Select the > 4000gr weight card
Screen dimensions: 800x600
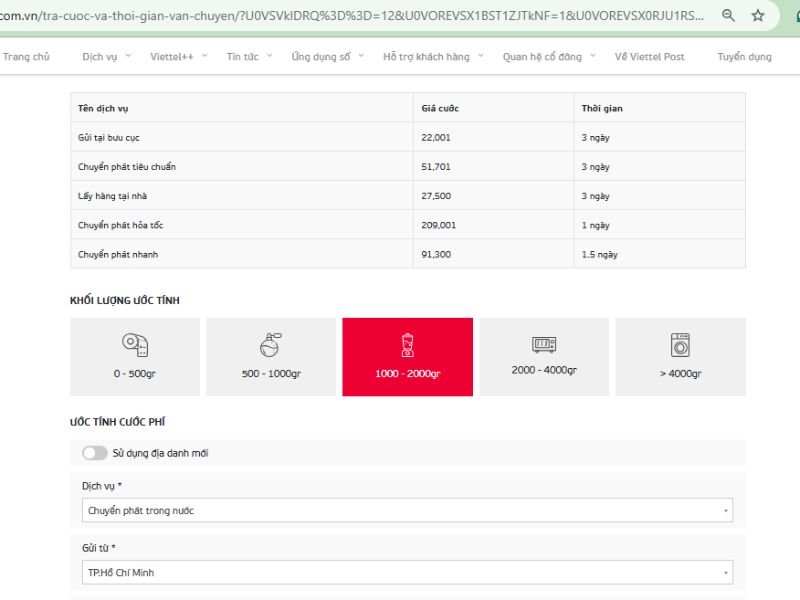point(681,357)
